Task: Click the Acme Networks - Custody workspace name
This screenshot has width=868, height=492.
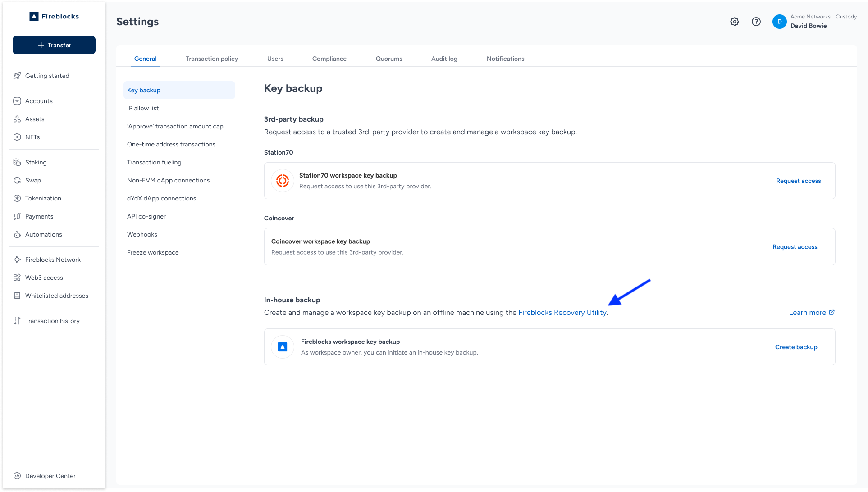Action: (x=823, y=17)
